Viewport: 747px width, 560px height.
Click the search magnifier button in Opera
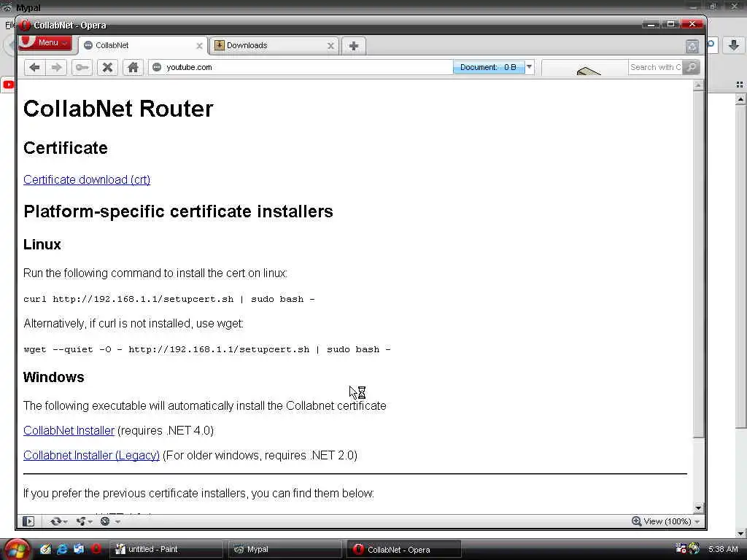pos(691,67)
